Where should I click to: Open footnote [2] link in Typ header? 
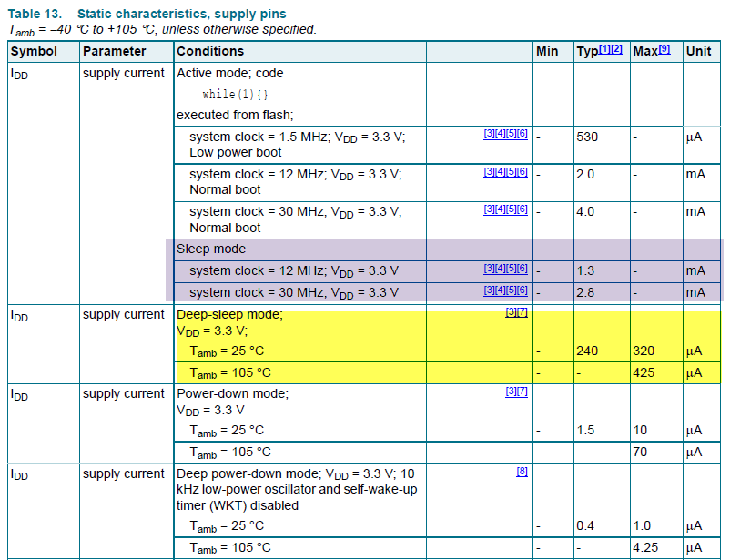(616, 48)
